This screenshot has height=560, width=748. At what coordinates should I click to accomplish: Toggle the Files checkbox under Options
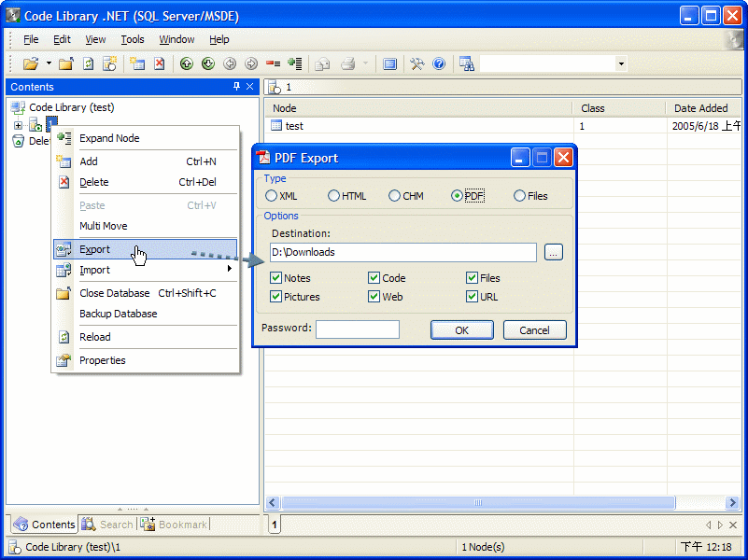click(472, 277)
